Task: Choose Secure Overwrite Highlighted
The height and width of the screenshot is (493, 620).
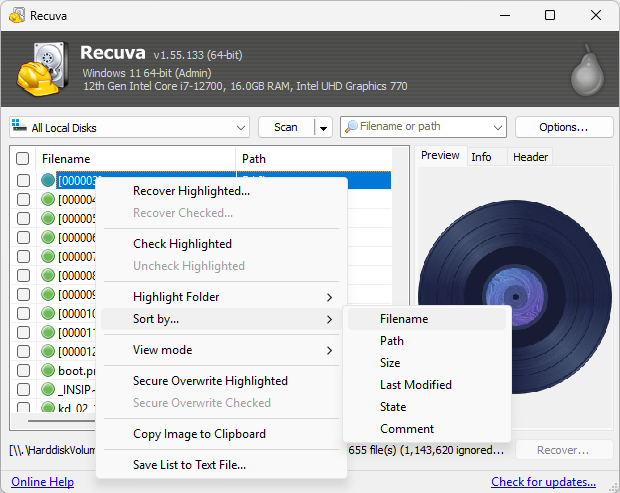Action: [x=221, y=381]
